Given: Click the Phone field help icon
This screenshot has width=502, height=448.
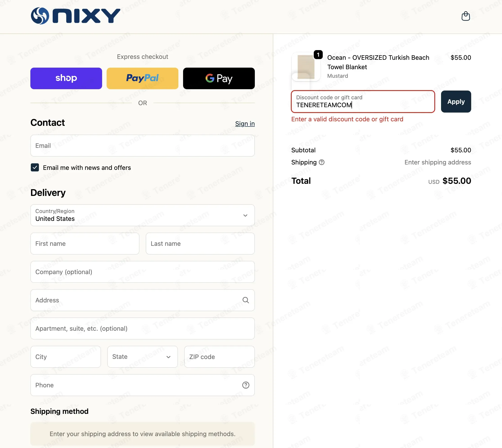Looking at the screenshot, I should click(246, 385).
